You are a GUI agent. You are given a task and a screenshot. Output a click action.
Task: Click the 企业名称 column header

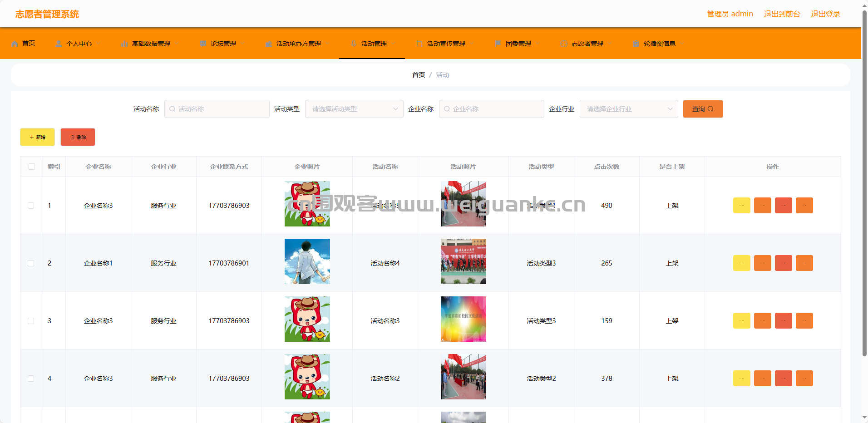99,167
